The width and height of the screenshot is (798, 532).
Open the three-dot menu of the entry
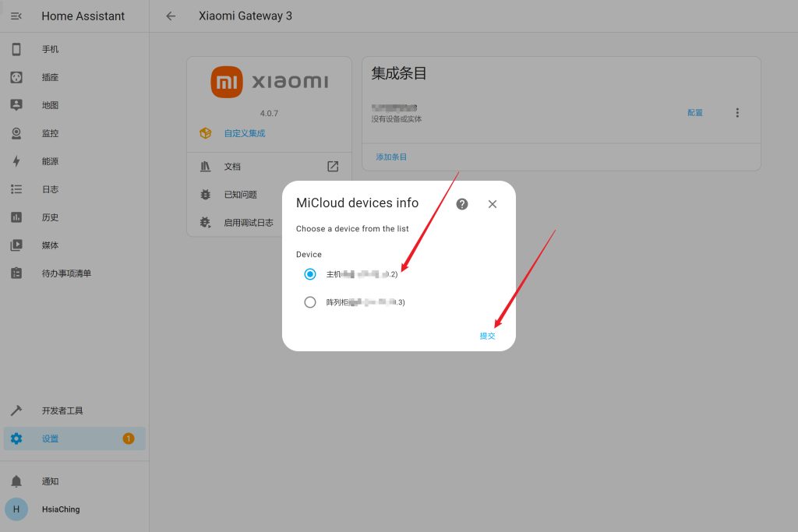click(737, 113)
